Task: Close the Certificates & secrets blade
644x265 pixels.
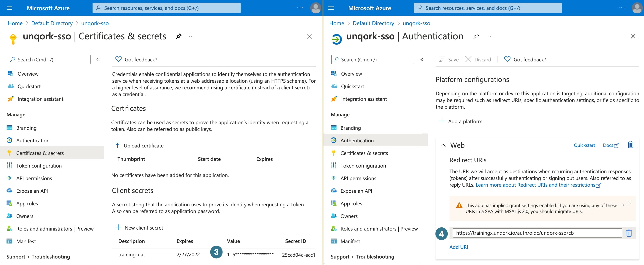Action: pyautogui.click(x=309, y=36)
